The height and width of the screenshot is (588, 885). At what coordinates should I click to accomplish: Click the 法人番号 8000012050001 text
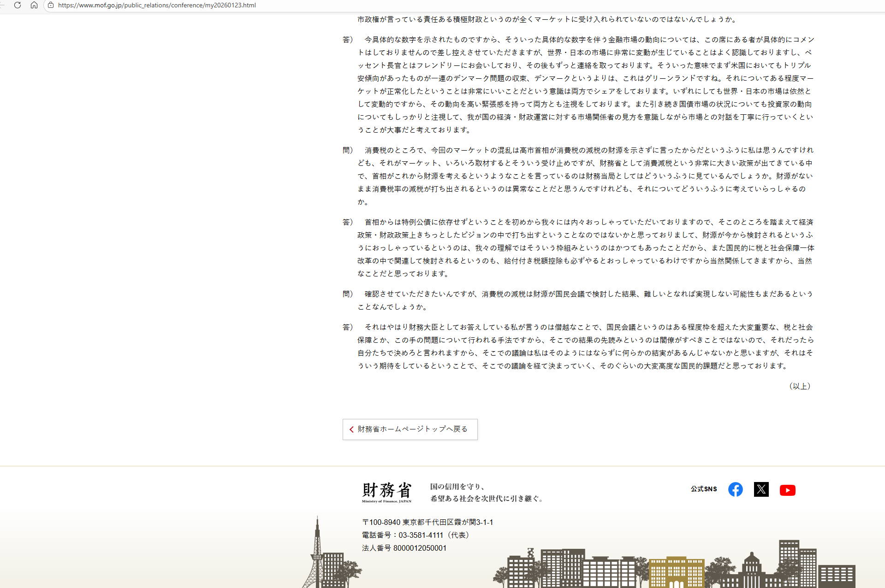pyautogui.click(x=404, y=548)
